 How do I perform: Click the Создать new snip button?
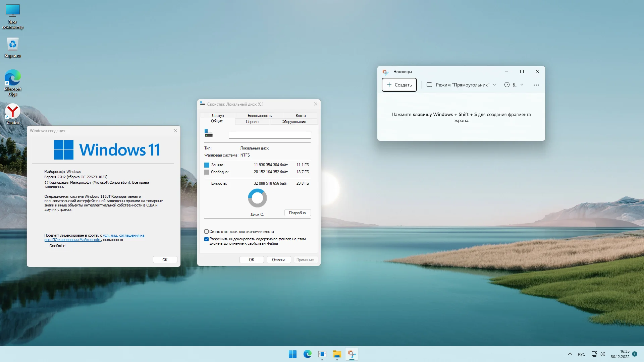tap(399, 85)
